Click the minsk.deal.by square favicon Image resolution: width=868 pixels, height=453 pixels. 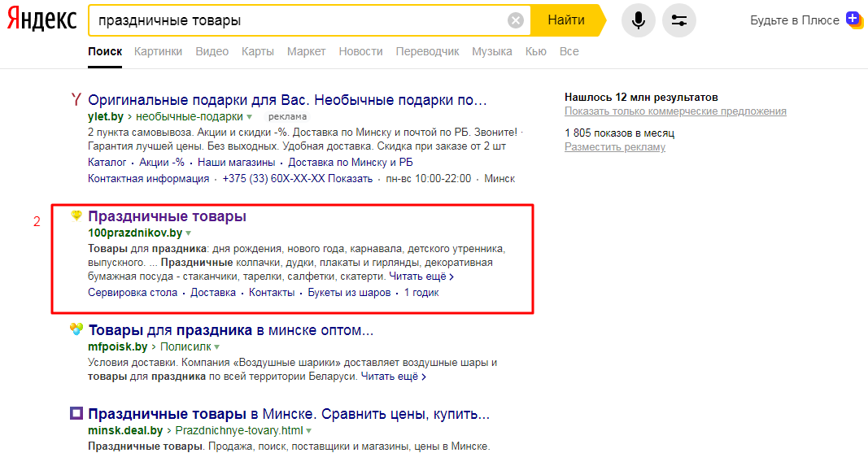click(76, 413)
